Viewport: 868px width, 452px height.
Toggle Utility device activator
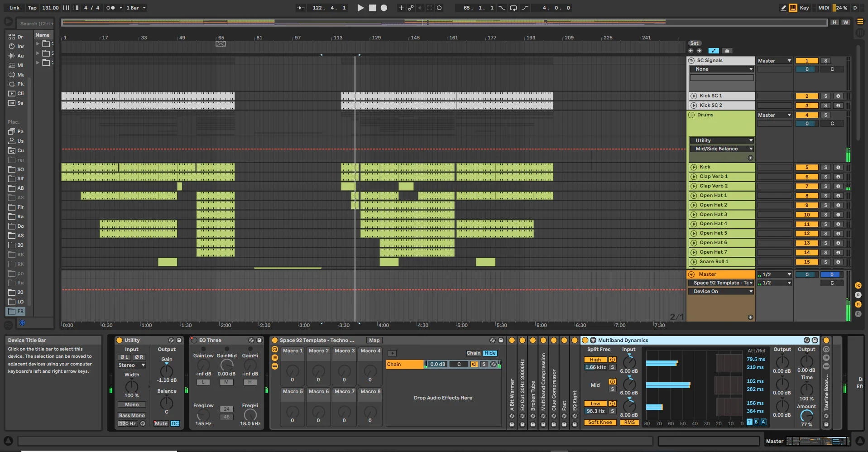[120, 340]
